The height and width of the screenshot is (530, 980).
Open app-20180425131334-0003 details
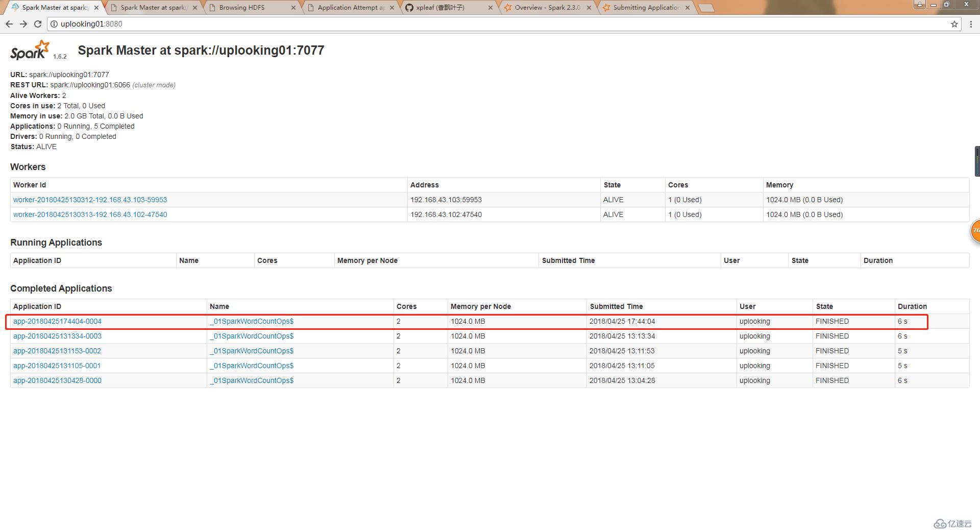click(x=57, y=336)
